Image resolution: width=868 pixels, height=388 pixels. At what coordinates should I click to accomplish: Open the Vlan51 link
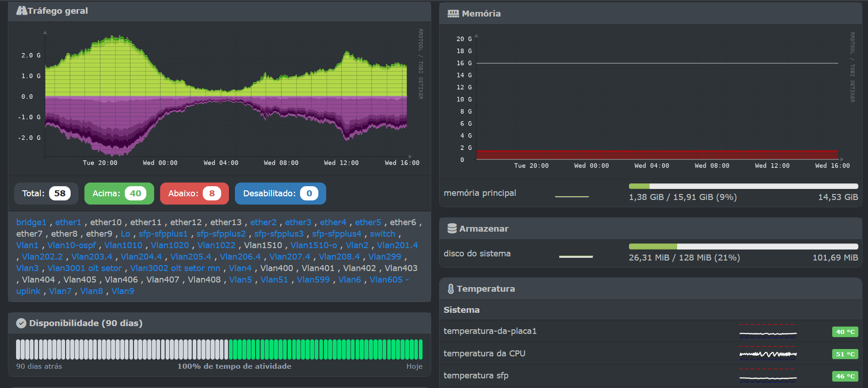point(274,280)
